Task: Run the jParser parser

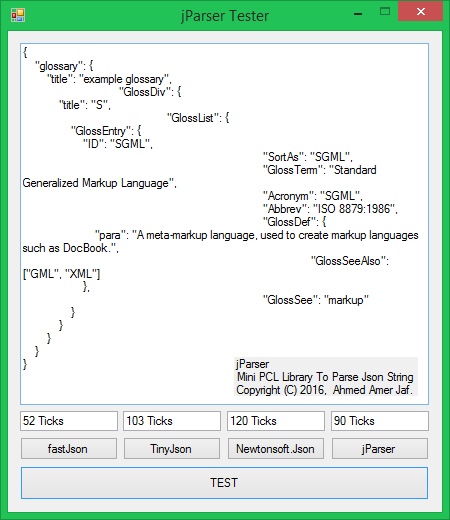Action: (380, 449)
